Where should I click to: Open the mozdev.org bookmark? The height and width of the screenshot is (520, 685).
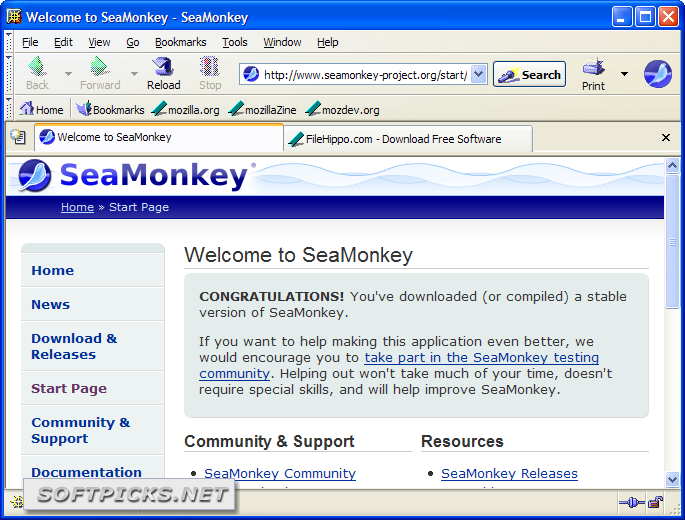coord(342,109)
